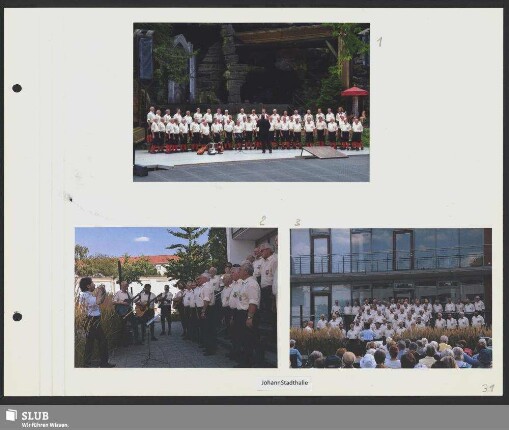The image size is (509, 430).
Task: Click the handwritten number 1 beside top photo
Action: tap(380, 42)
